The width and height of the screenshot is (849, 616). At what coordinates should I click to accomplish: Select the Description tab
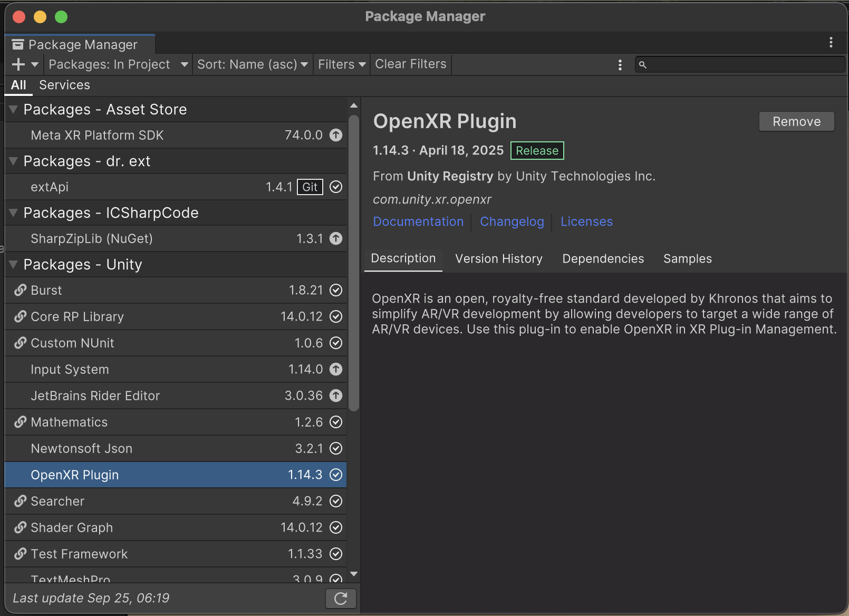[403, 259]
